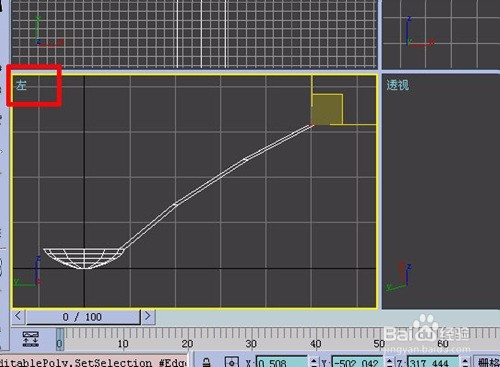Click the MAXScript listener line with EditablePoly.SetSelection
Image resolution: width=500 pixels, height=367 pixels.
[x=93, y=362]
